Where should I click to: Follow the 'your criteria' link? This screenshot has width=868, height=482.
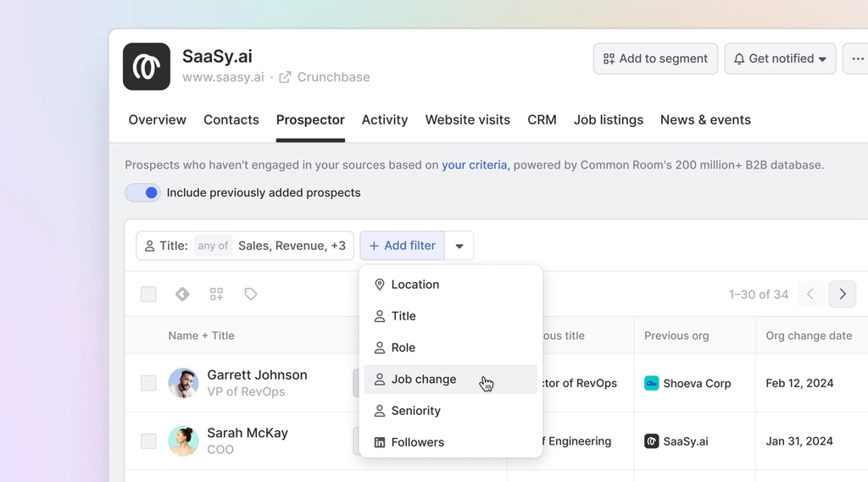(475, 165)
